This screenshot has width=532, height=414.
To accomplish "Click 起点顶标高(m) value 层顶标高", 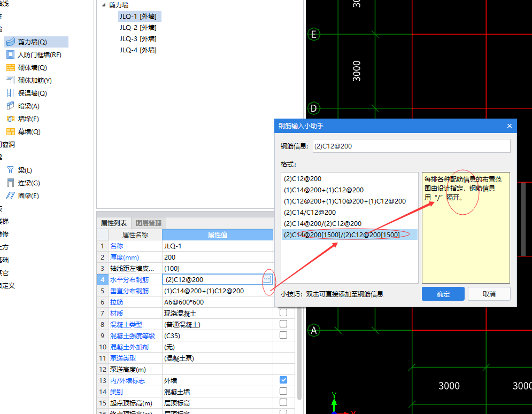I will tap(218, 402).
